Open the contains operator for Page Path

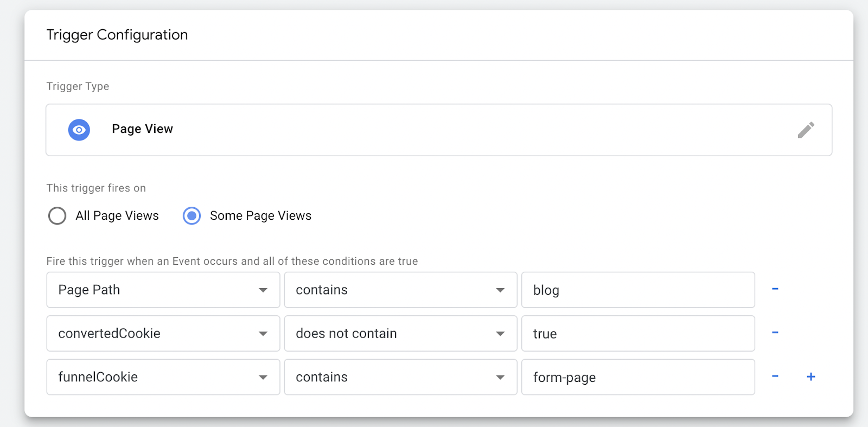click(400, 290)
